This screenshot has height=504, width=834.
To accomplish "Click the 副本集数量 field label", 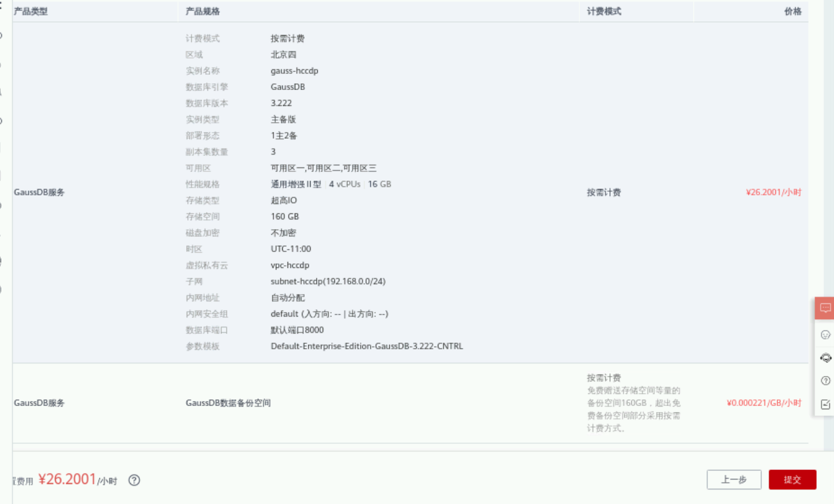I will (x=207, y=152).
